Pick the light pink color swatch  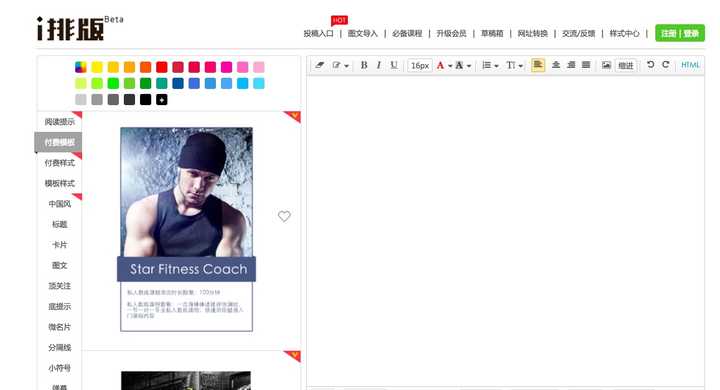pos(259,67)
